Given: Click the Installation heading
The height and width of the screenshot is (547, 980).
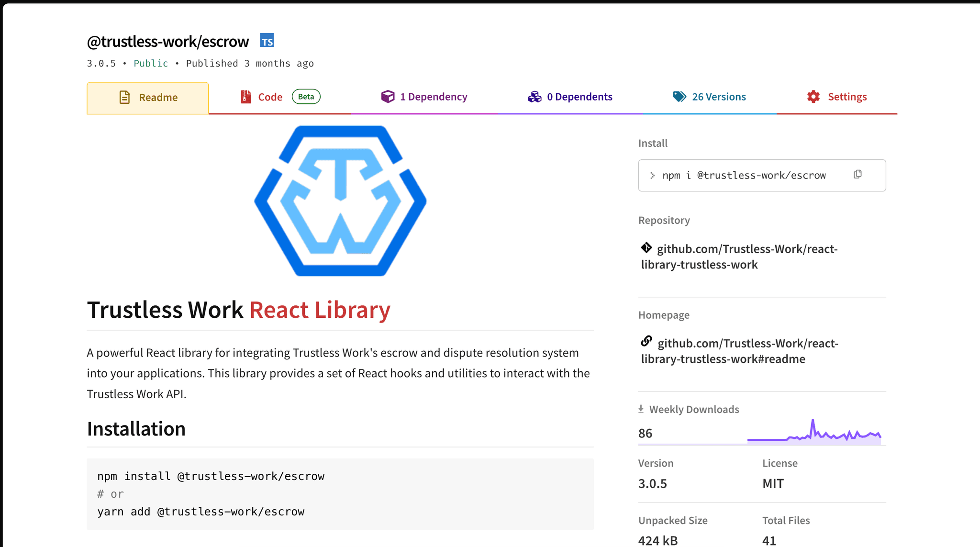Looking at the screenshot, I should [136, 428].
